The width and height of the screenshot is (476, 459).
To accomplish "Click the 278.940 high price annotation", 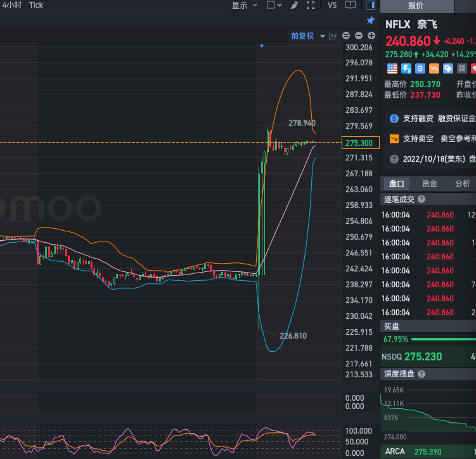I will point(302,123).
